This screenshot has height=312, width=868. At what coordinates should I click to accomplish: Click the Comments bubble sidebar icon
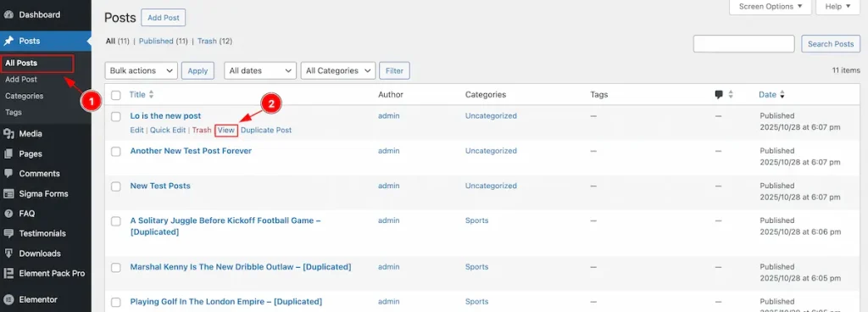pos(8,174)
